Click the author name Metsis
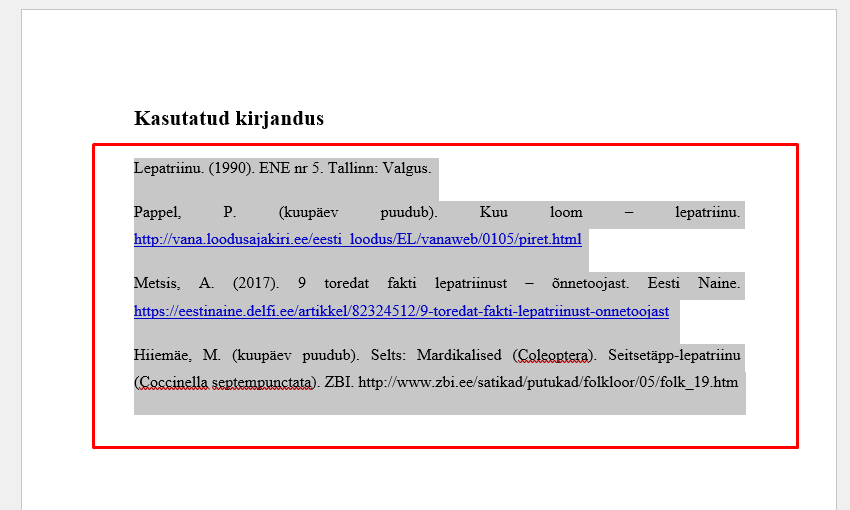The width and height of the screenshot is (850, 510). tap(157, 283)
